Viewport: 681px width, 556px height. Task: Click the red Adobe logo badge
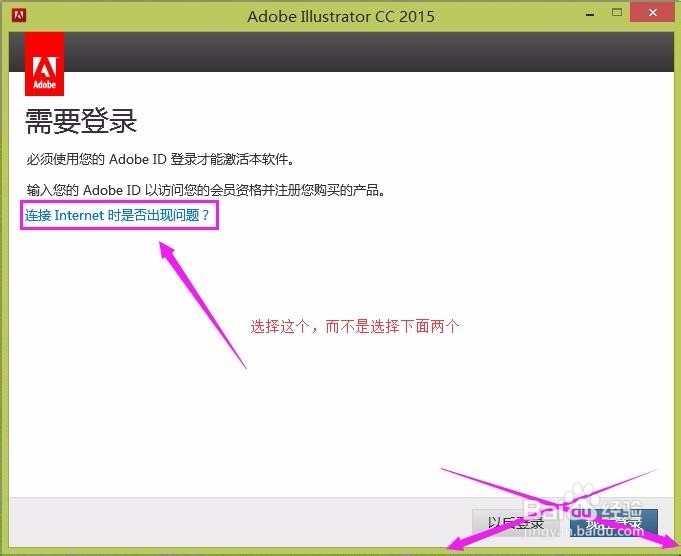pyautogui.click(x=45, y=64)
